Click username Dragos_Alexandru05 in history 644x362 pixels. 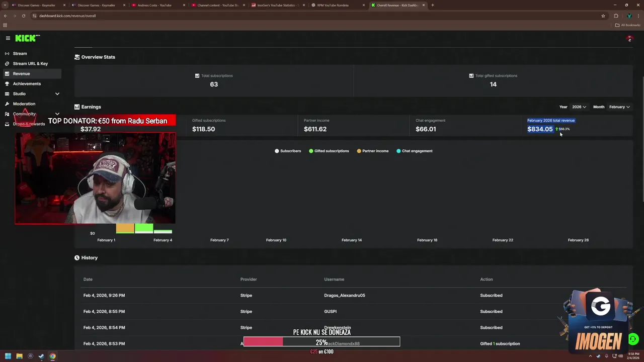345,295
